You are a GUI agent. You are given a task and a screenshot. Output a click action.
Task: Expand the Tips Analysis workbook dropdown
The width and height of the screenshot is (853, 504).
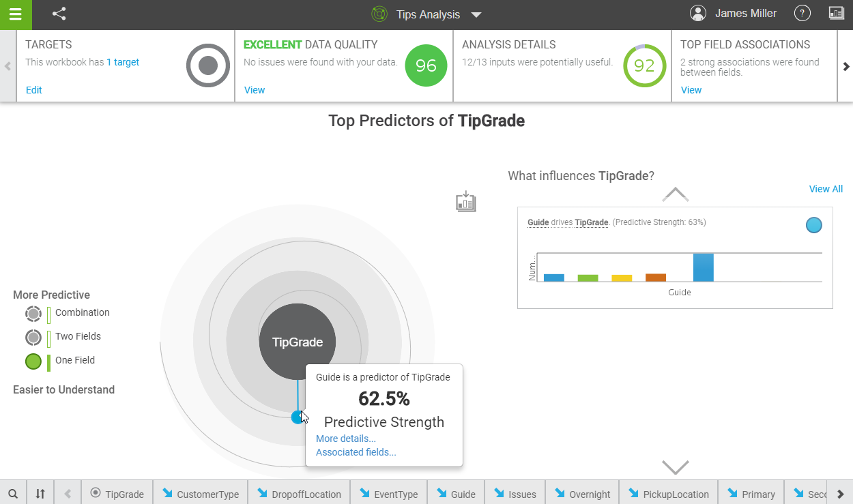click(476, 15)
